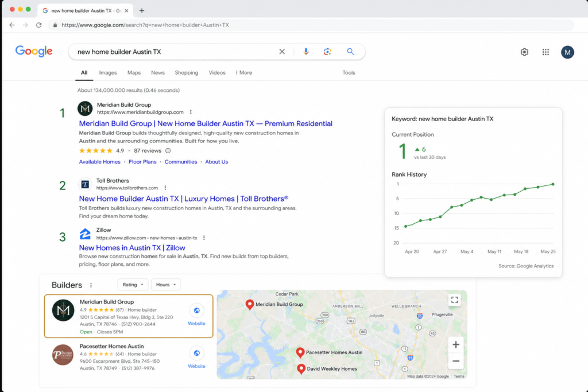
Task: Expand the map to fullscreen
Action: 455,300
